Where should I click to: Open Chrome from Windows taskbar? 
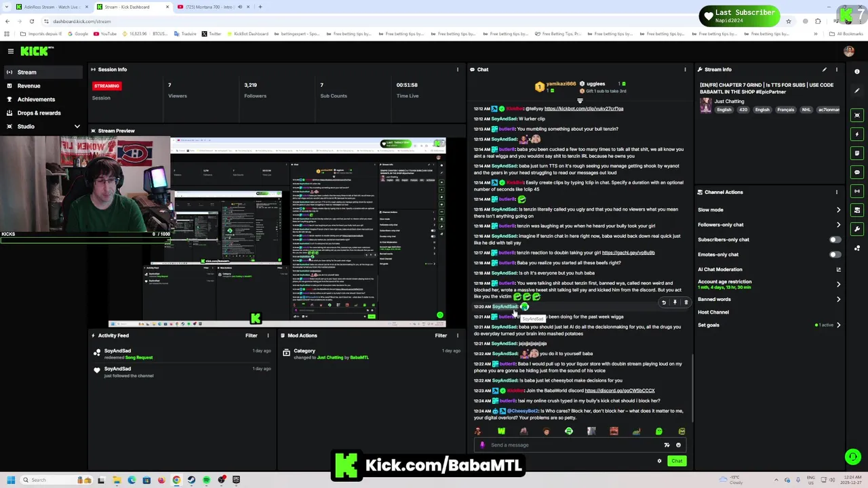(176, 480)
